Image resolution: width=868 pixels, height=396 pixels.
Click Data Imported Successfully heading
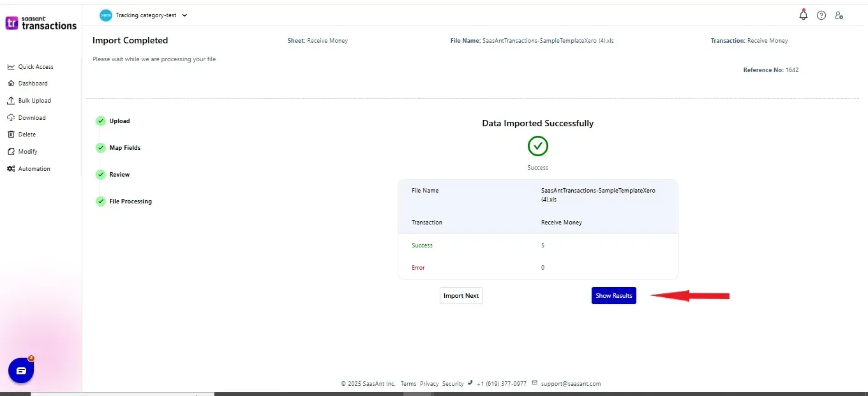(x=538, y=123)
